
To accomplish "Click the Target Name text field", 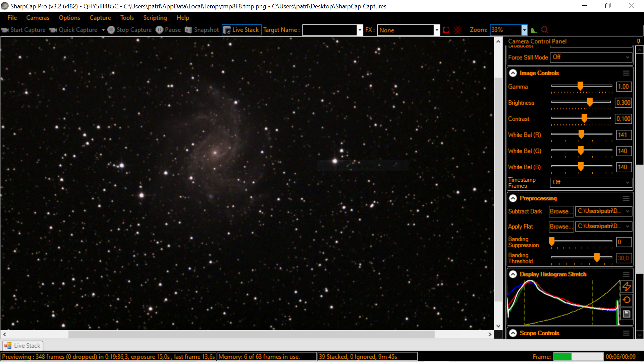I will pyautogui.click(x=329, y=30).
